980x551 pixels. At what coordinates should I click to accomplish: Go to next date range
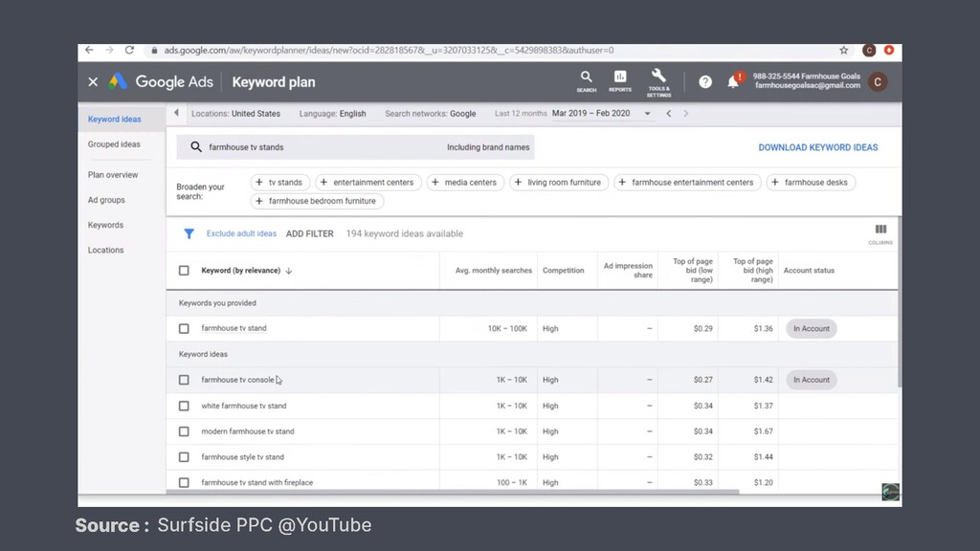[685, 113]
